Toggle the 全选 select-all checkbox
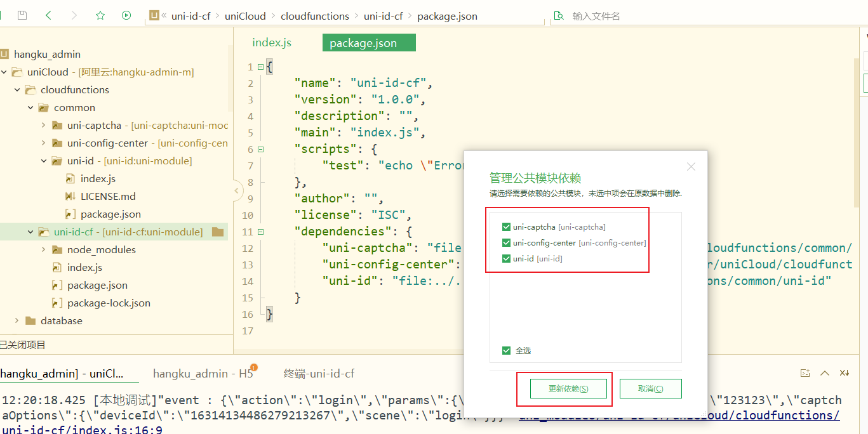This screenshot has height=434, width=868. 506,350
